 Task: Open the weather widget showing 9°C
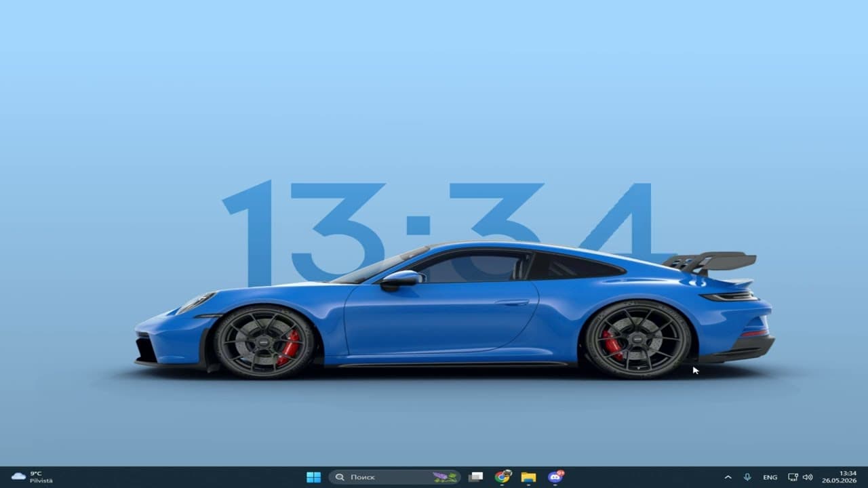point(32,477)
